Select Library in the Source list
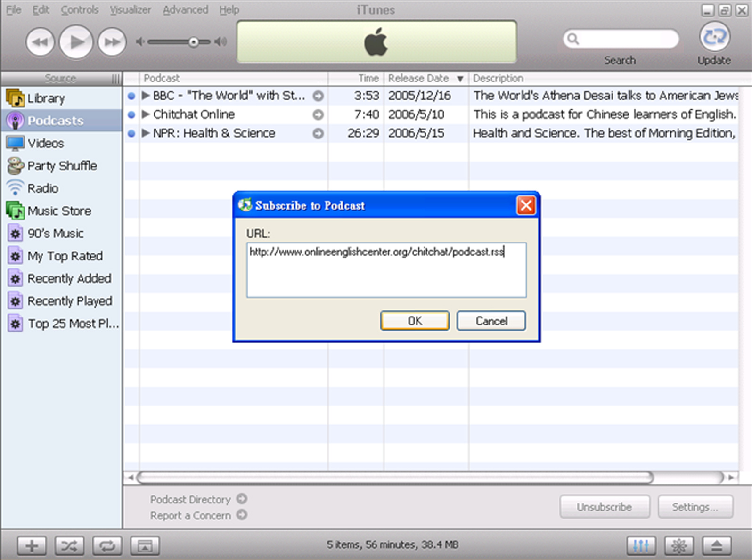Screen dimensions: 752x560 tap(61, 98)
